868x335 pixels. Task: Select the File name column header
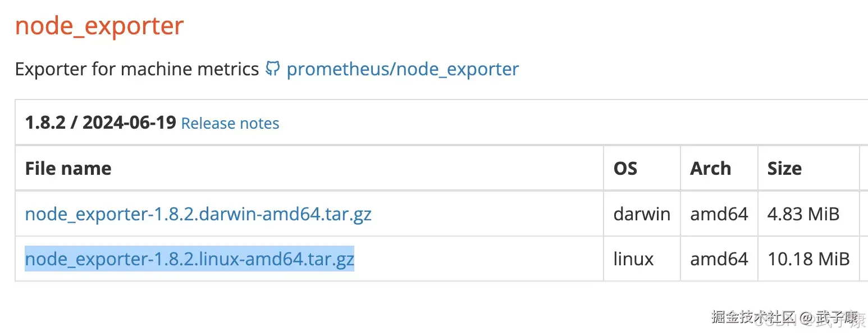(x=68, y=168)
